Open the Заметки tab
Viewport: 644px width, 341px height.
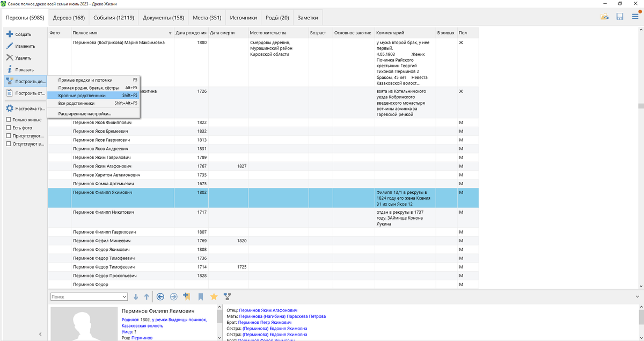[x=309, y=18]
